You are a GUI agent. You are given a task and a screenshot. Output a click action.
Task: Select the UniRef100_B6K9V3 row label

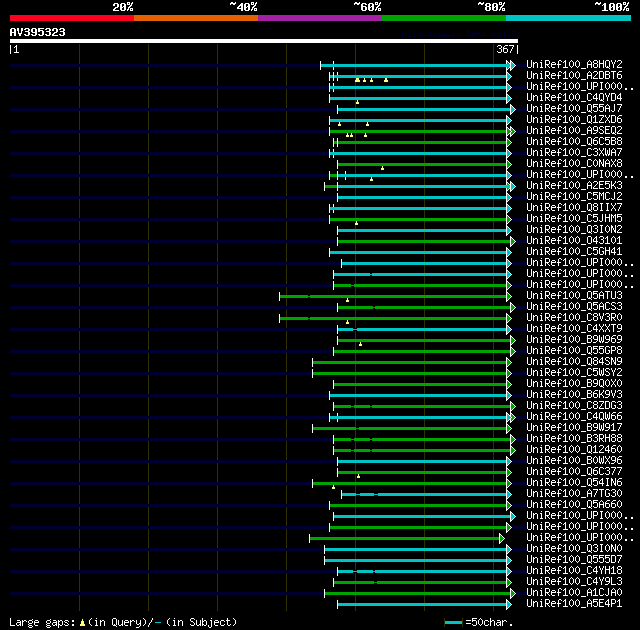[574, 395]
